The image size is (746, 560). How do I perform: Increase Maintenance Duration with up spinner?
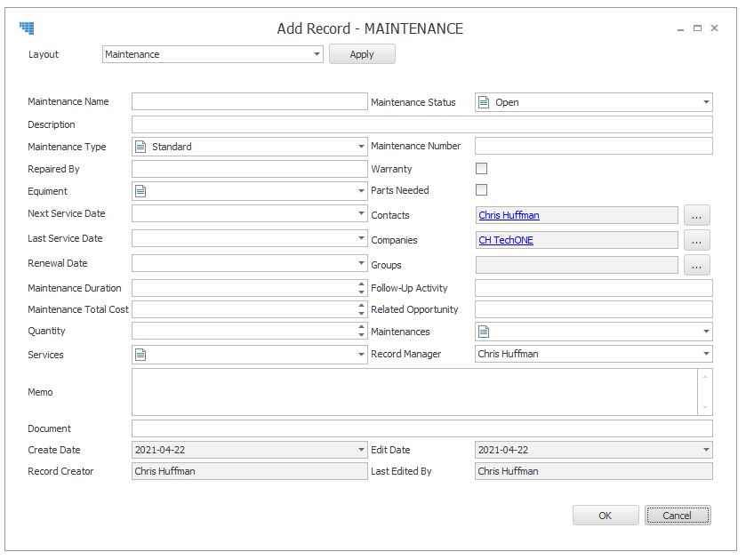(361, 284)
